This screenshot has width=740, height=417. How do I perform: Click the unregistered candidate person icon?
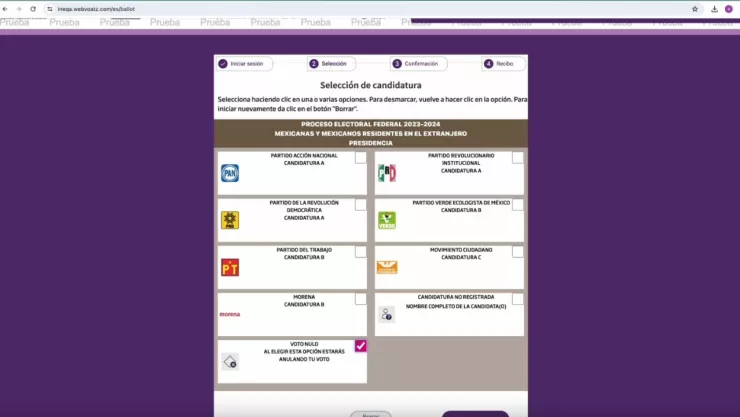point(387,314)
